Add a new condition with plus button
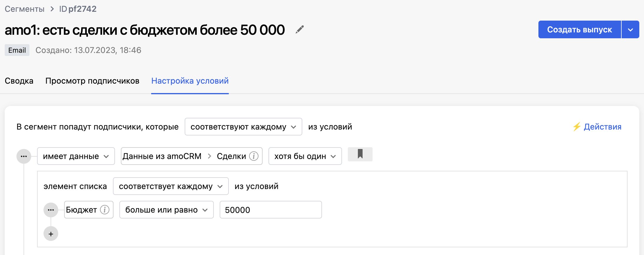This screenshot has height=255, width=644. coord(51,234)
